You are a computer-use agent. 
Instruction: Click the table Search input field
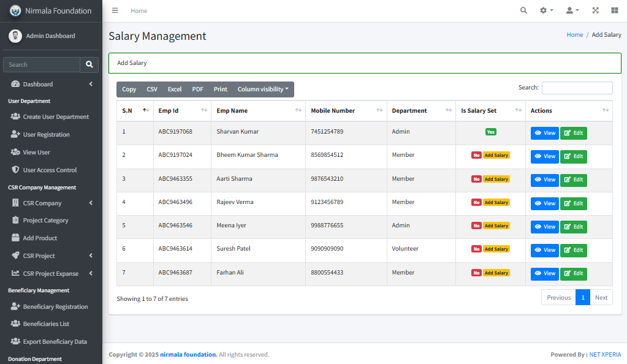coord(576,88)
